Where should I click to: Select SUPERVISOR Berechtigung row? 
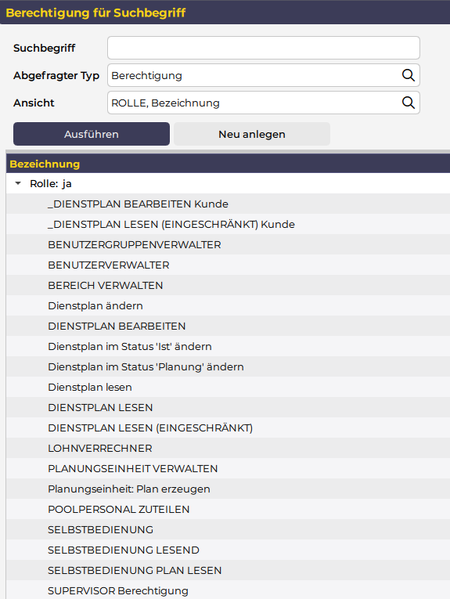coord(228,590)
